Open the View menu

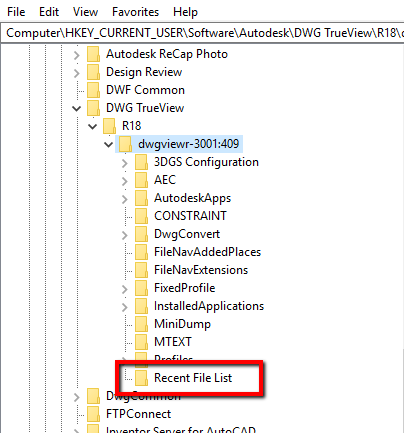(x=85, y=12)
